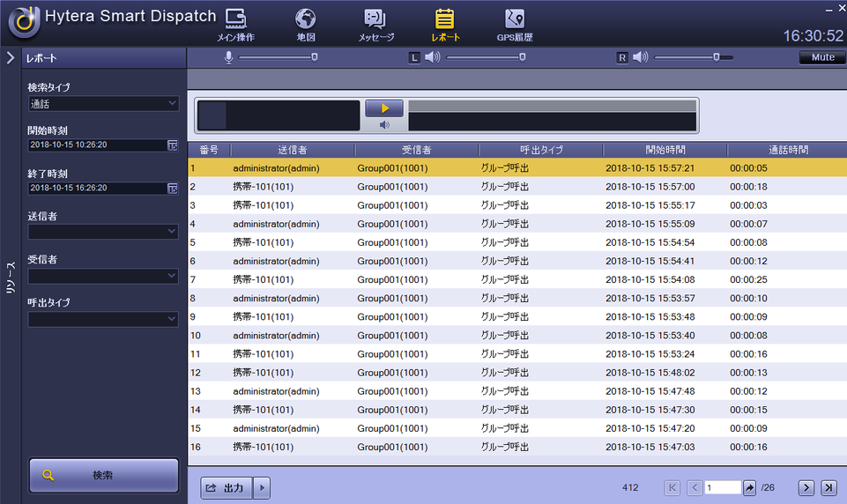Open the 送信者 dropdown
The height and width of the screenshot is (504, 847).
pyautogui.click(x=103, y=232)
